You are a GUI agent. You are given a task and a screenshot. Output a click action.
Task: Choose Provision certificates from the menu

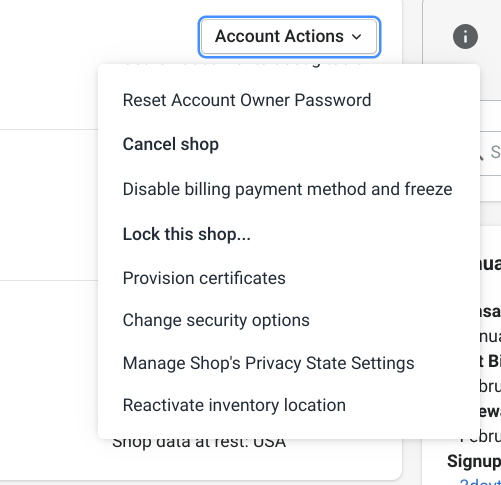tap(204, 278)
